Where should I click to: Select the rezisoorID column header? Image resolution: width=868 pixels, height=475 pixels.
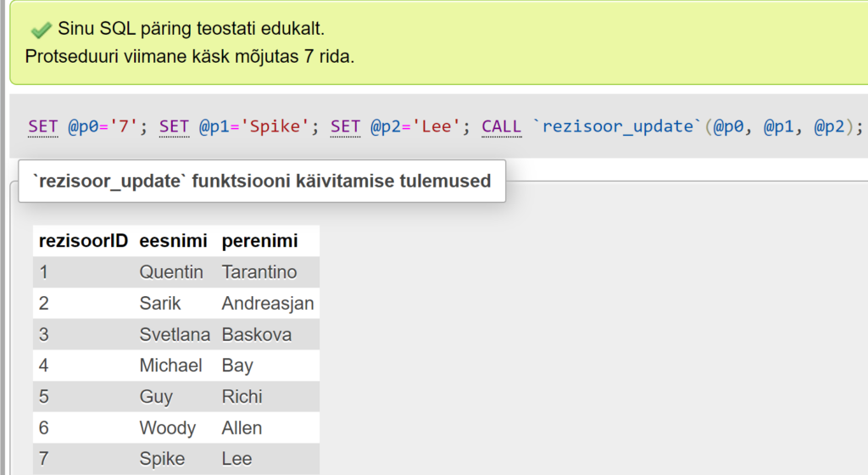[x=83, y=241]
